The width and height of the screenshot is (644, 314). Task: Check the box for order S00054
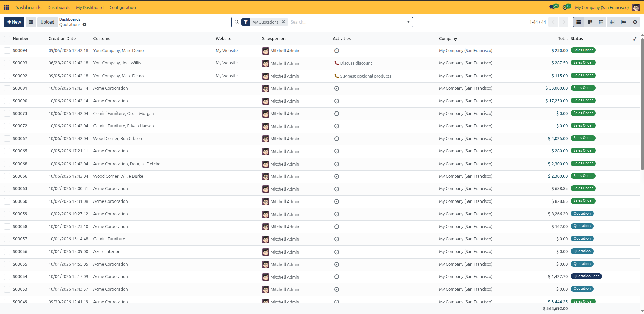pos(7,277)
